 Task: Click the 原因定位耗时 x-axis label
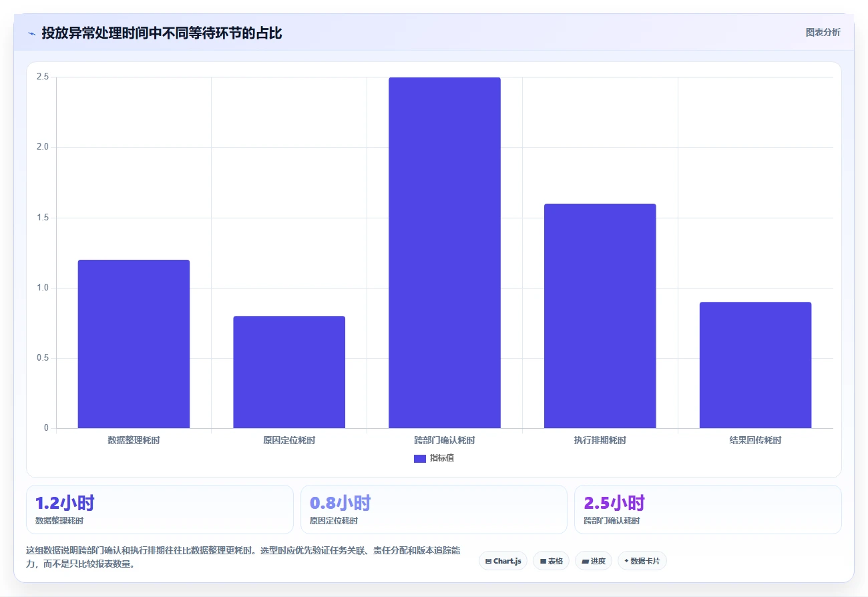click(x=289, y=441)
